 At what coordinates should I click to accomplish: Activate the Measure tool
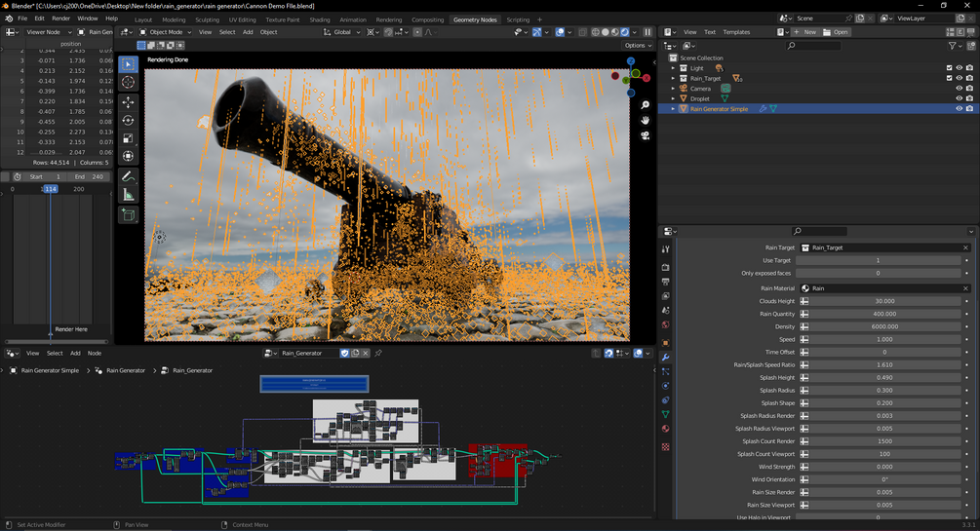tap(128, 195)
